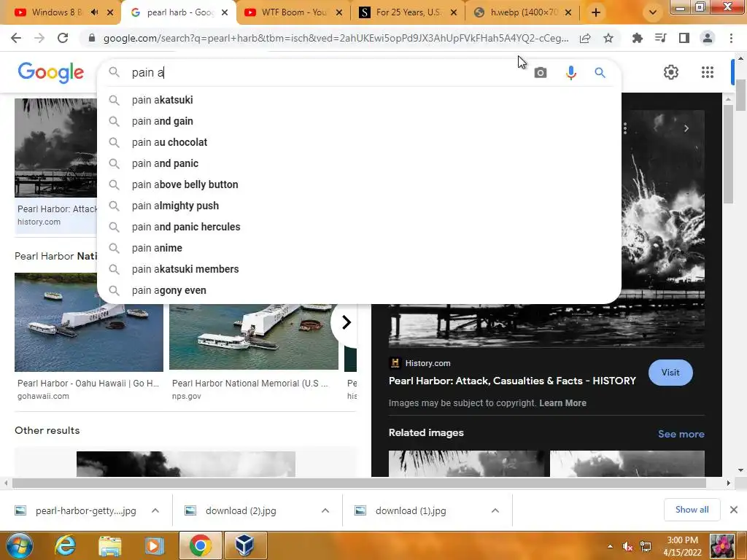Image resolution: width=747 pixels, height=560 pixels.
Task: Choose suggestion pain almighty push
Action: pos(359,206)
